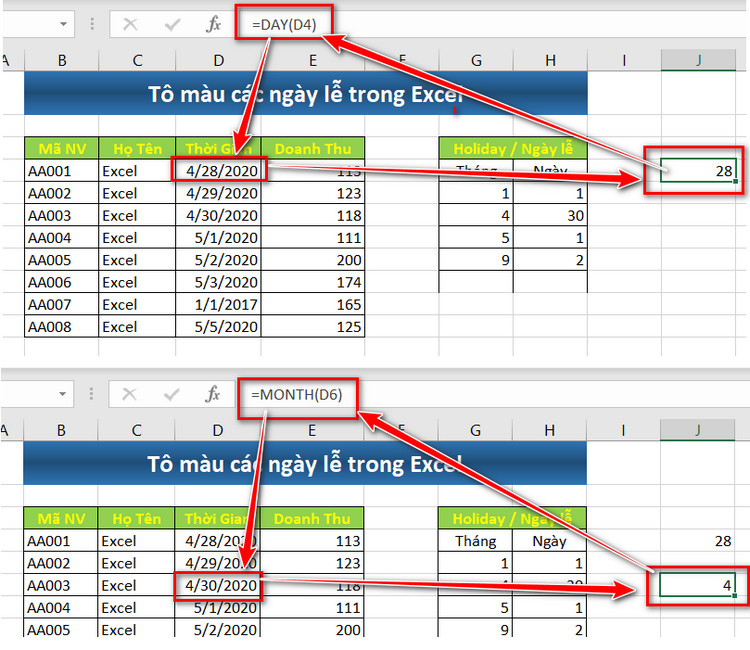Select the Mã NV header in the =MONTH(D6) sheet

[x=60, y=518]
